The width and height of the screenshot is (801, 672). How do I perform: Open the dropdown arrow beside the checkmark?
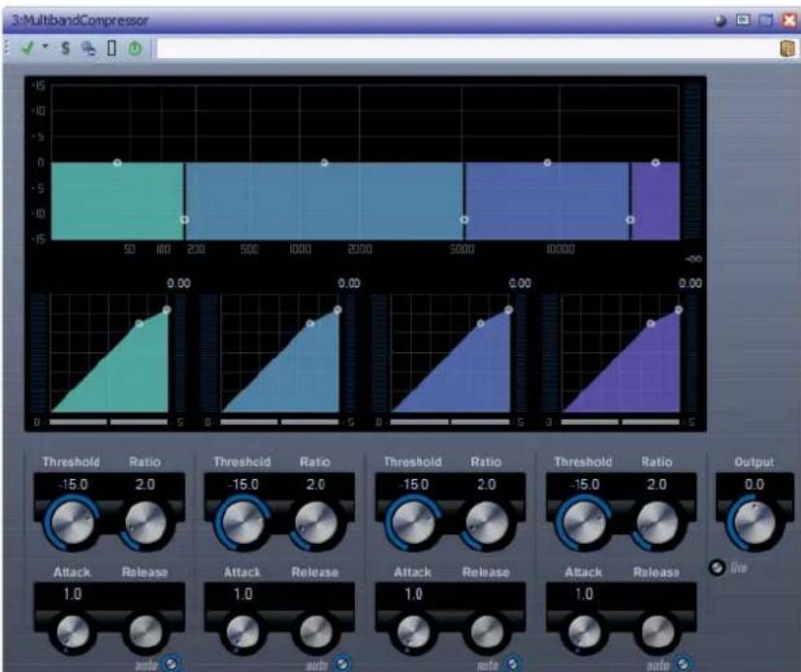point(46,47)
